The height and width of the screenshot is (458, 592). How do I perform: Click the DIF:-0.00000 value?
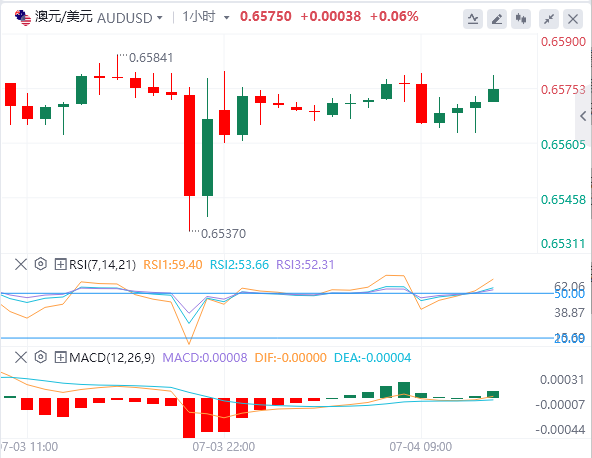(291, 358)
